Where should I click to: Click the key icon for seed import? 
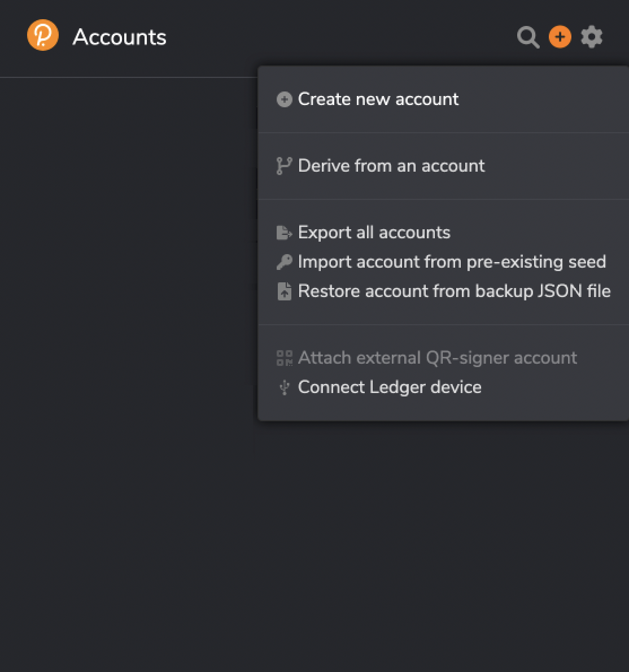(284, 262)
